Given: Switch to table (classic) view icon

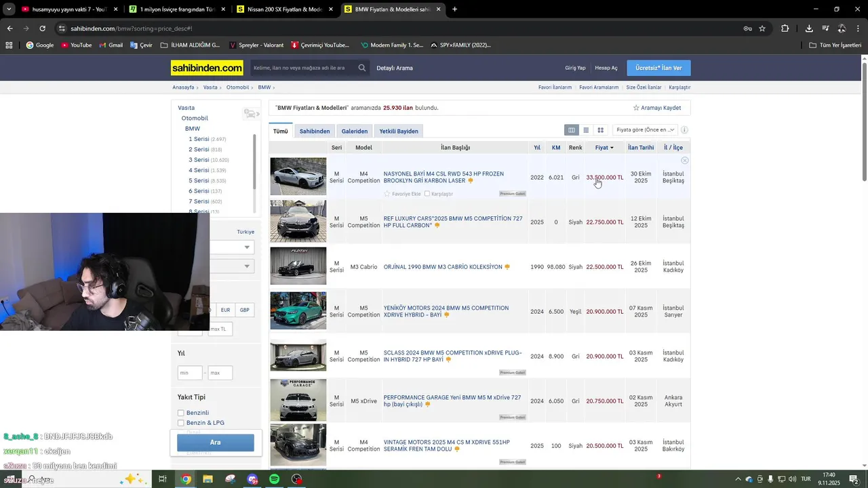Looking at the screenshot, I should (x=572, y=130).
